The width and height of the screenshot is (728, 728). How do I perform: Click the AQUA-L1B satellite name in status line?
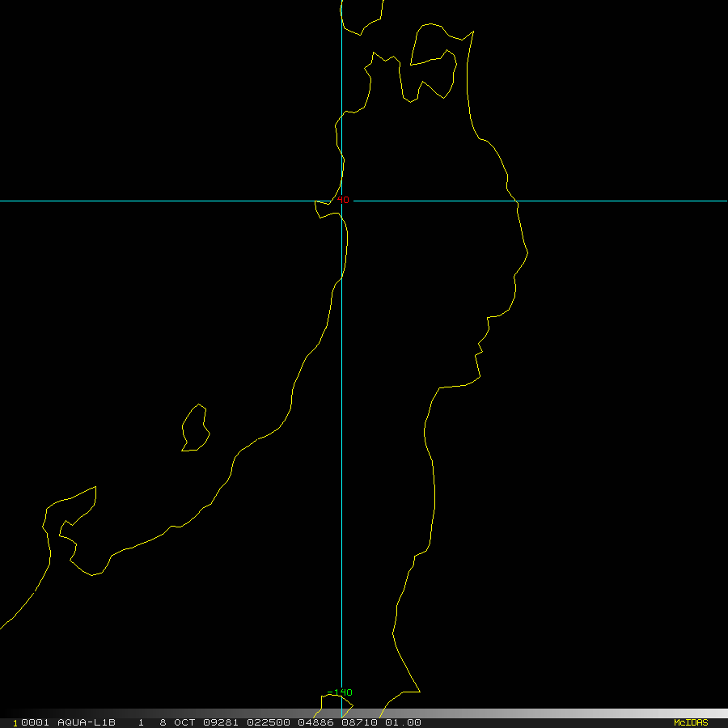(87, 722)
